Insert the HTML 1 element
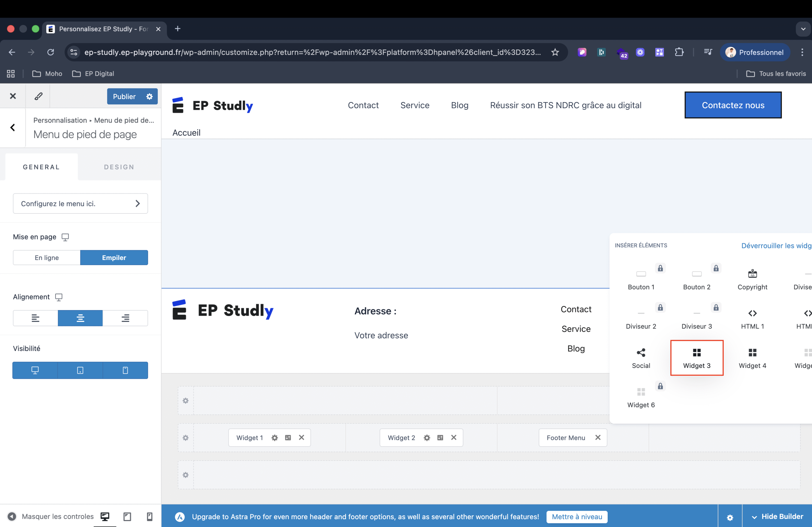Viewport: 812px width, 527px height. pos(752,319)
